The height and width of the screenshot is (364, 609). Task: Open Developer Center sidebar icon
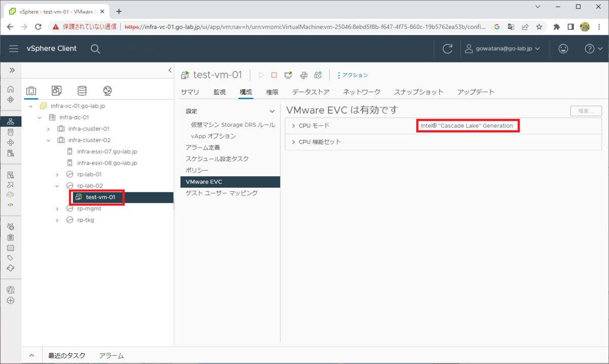[11, 205]
